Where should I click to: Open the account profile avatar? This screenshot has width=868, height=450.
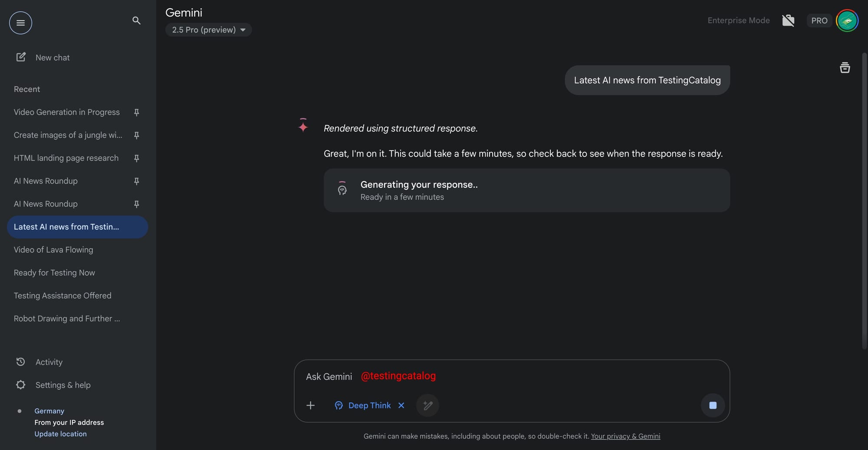click(847, 20)
